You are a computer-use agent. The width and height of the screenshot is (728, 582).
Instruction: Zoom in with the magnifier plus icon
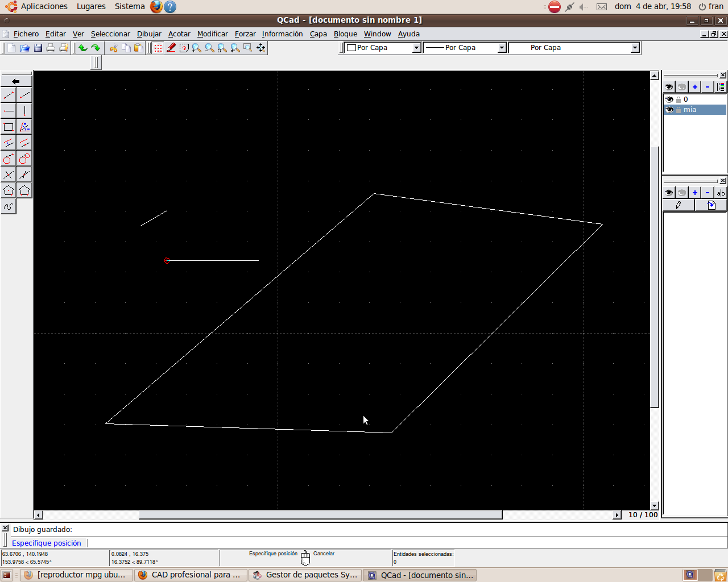197,48
